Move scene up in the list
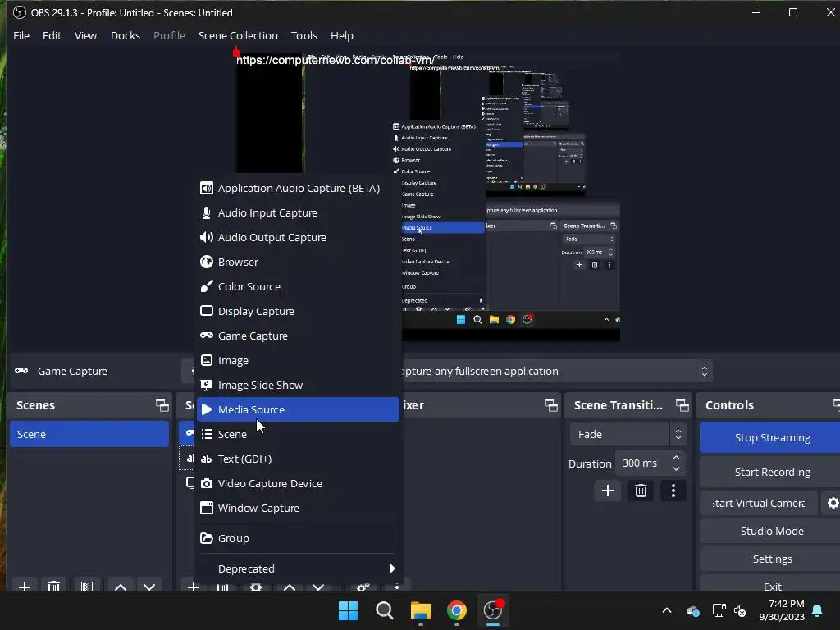The image size is (840, 630). point(121,586)
